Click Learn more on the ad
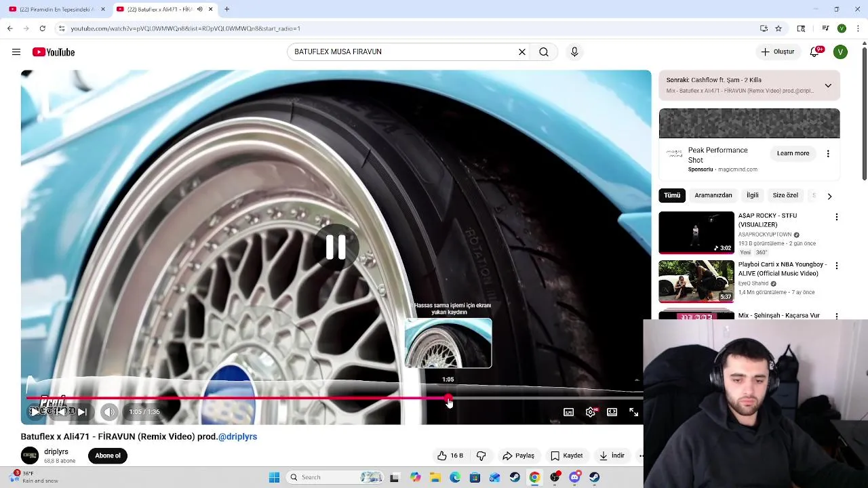868x488 pixels. tap(793, 153)
